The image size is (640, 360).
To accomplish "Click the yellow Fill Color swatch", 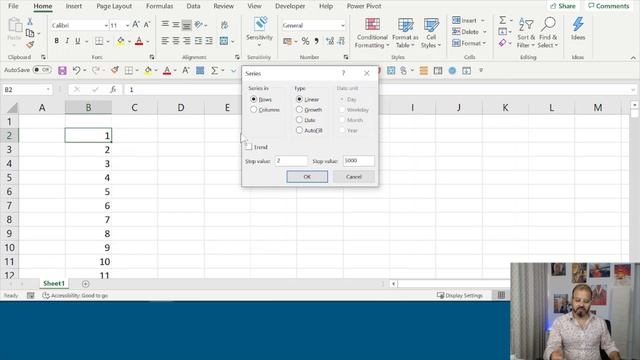I will [x=120, y=41].
